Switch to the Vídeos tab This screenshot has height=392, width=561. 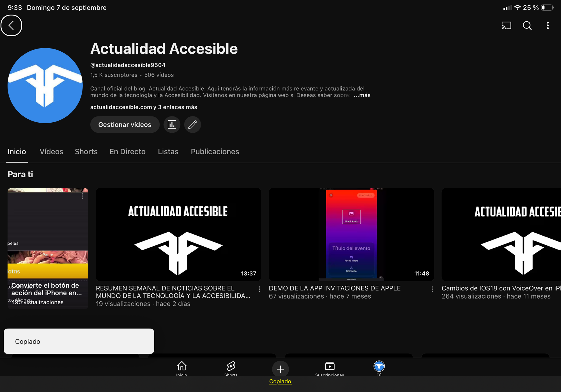point(51,152)
